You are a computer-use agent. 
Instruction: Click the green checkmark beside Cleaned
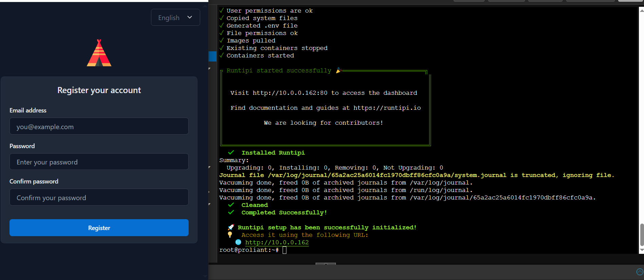[x=231, y=205]
